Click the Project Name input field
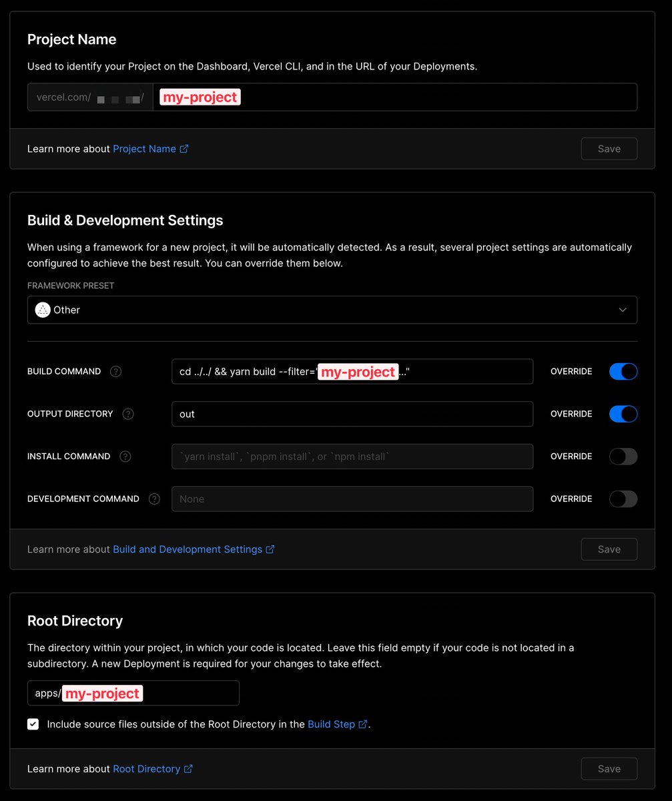The width and height of the screenshot is (672, 801). click(x=395, y=97)
